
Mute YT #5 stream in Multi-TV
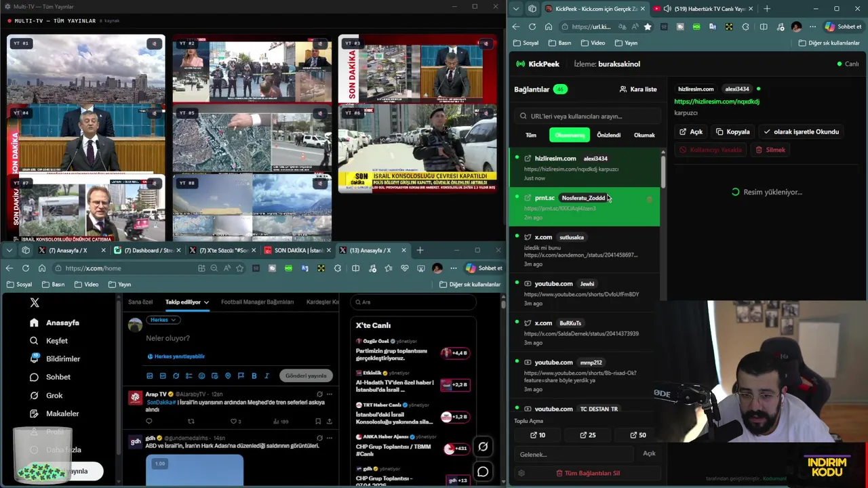click(321, 113)
